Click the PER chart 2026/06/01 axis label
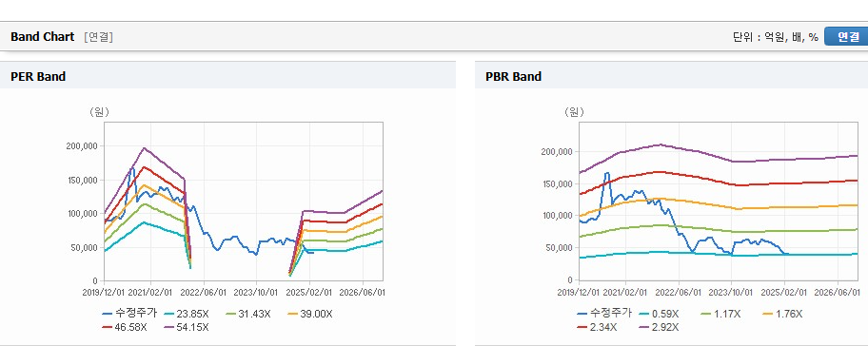Screen dimensions: 868x346 pyautogui.click(x=363, y=292)
